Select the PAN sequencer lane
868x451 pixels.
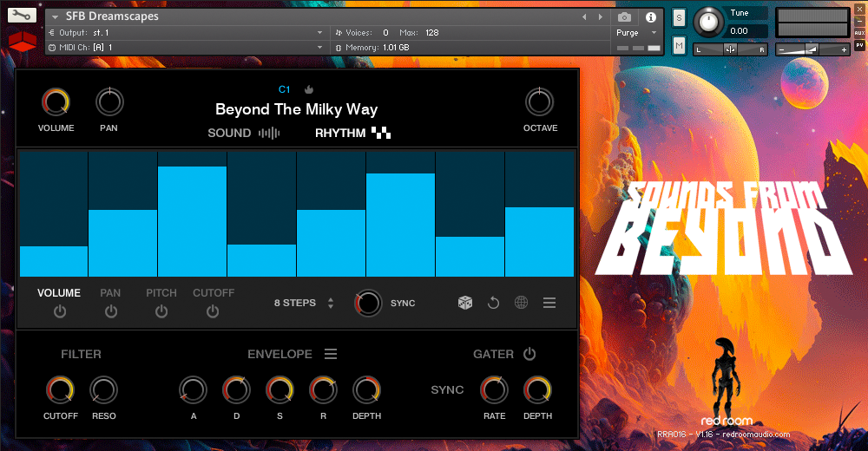(x=110, y=293)
